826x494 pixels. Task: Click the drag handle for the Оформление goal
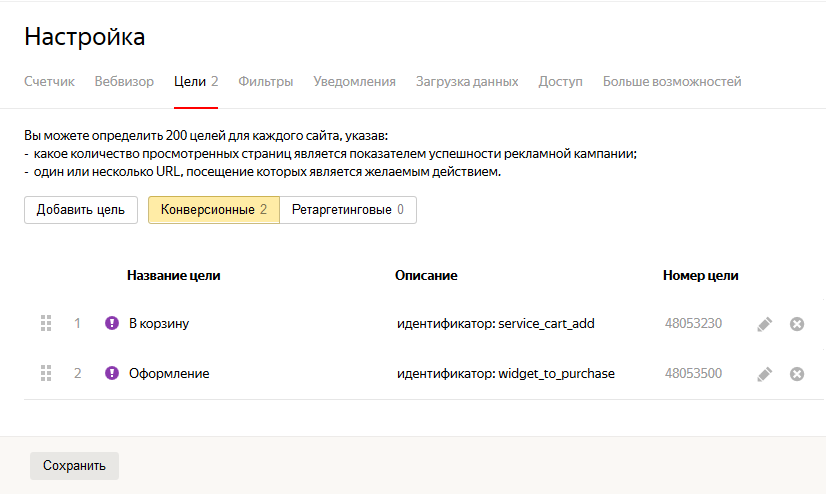46,373
